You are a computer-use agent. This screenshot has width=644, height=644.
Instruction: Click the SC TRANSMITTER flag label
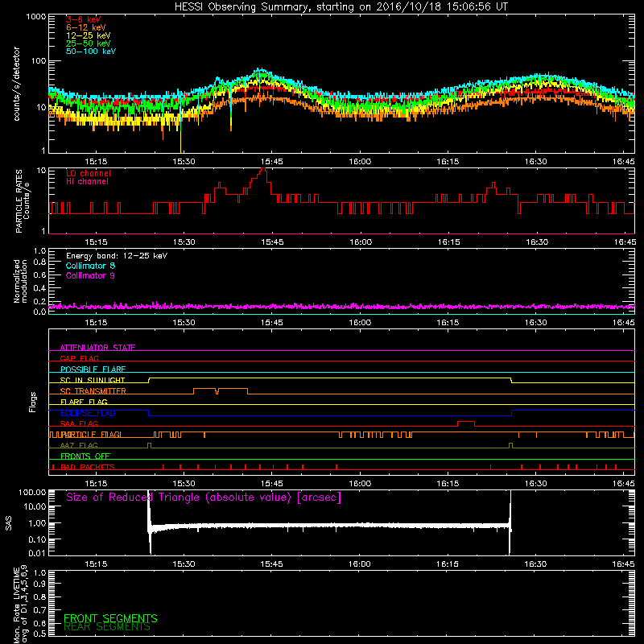coord(93,391)
